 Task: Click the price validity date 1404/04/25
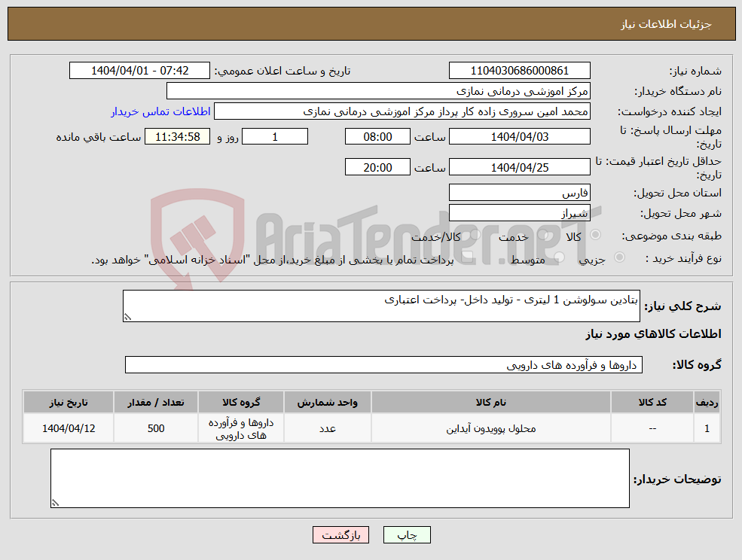(x=520, y=167)
